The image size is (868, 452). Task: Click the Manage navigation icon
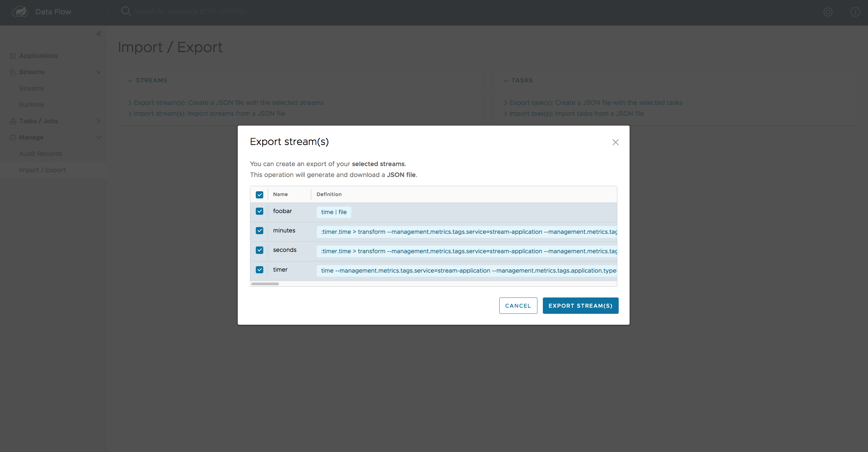(13, 137)
